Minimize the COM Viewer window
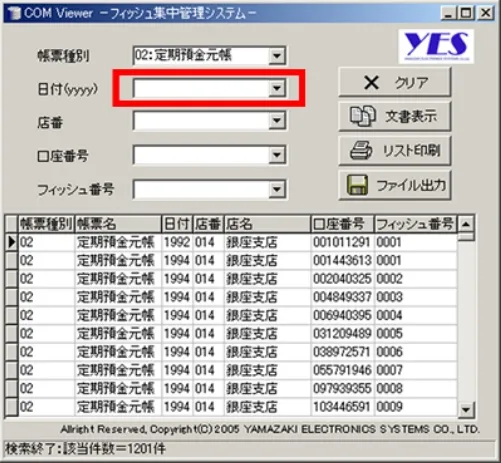The width and height of the screenshot is (501, 463). [449, 13]
